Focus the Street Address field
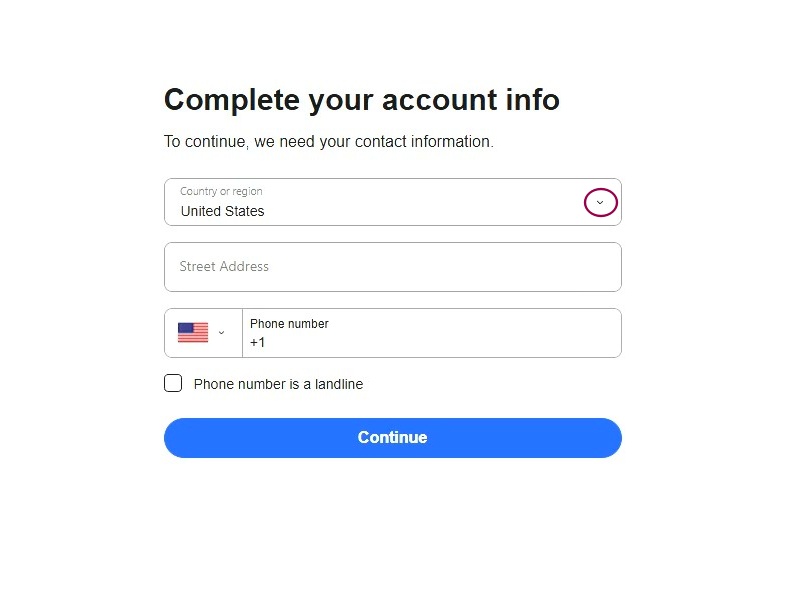Viewport: 790px width, 592px height. 392,267
